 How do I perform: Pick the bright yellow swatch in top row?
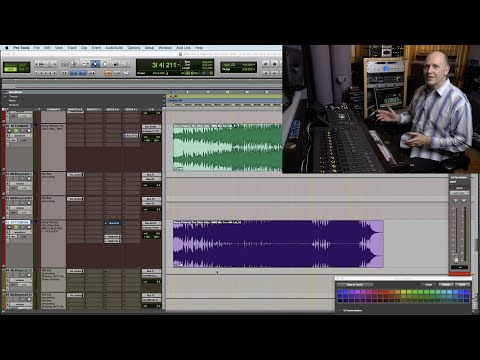point(403,292)
